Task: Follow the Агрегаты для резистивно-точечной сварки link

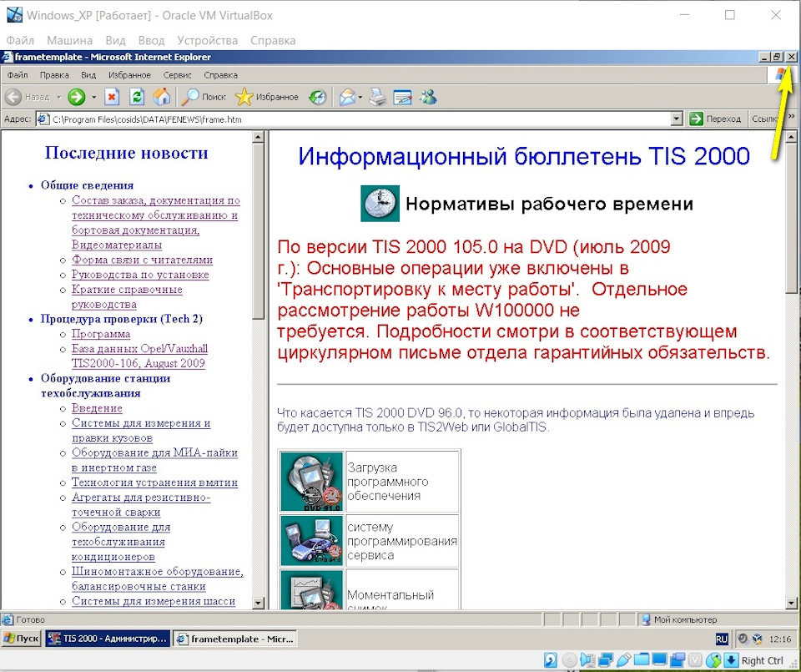Action: (141, 504)
